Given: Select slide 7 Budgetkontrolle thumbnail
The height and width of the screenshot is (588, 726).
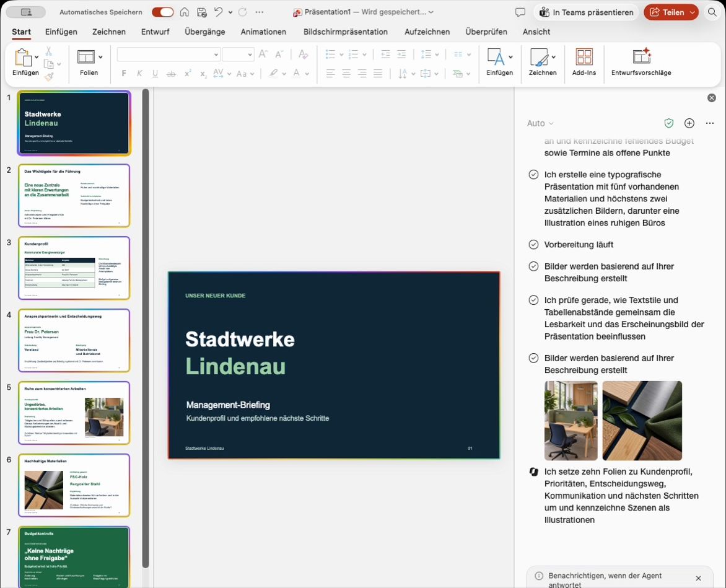Looking at the screenshot, I should (x=74, y=557).
